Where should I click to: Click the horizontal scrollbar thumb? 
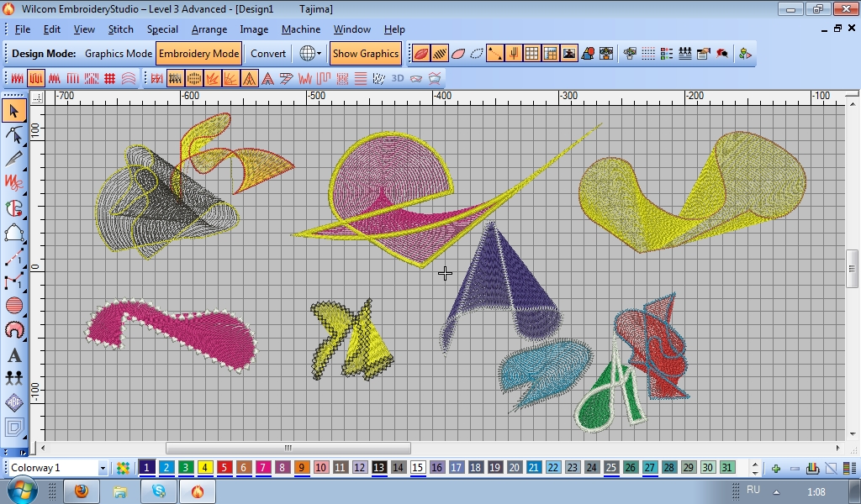coord(288,448)
